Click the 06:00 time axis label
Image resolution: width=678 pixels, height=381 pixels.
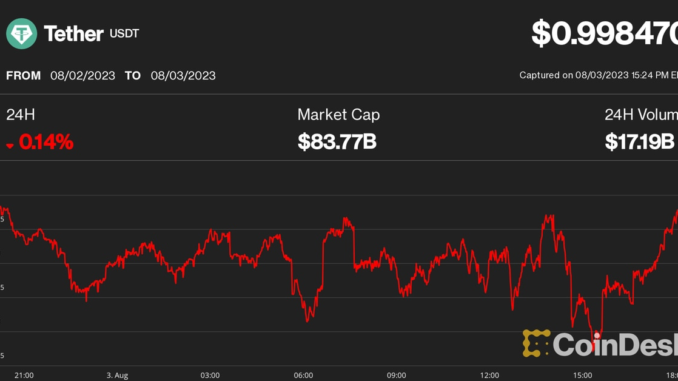pyautogui.click(x=303, y=375)
